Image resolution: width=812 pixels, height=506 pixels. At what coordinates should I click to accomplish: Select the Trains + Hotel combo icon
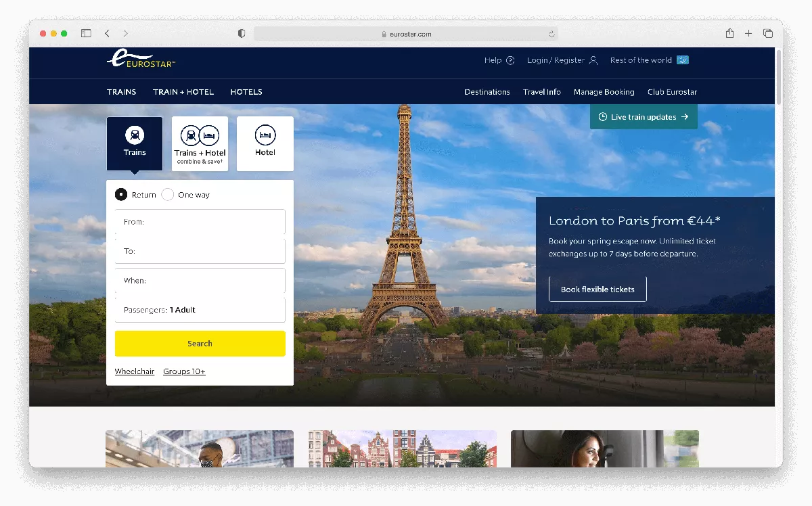click(x=200, y=135)
